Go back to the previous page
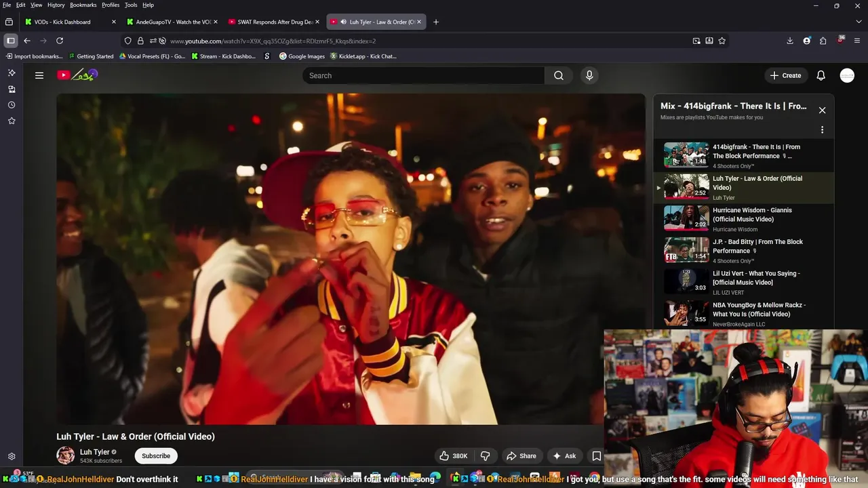Viewport: 868px width, 488px height. pos(27,41)
